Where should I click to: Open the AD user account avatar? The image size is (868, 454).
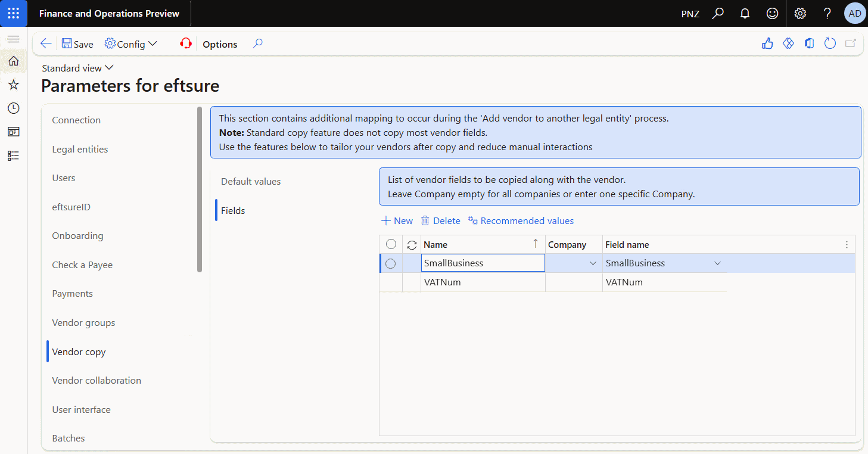[x=855, y=13]
